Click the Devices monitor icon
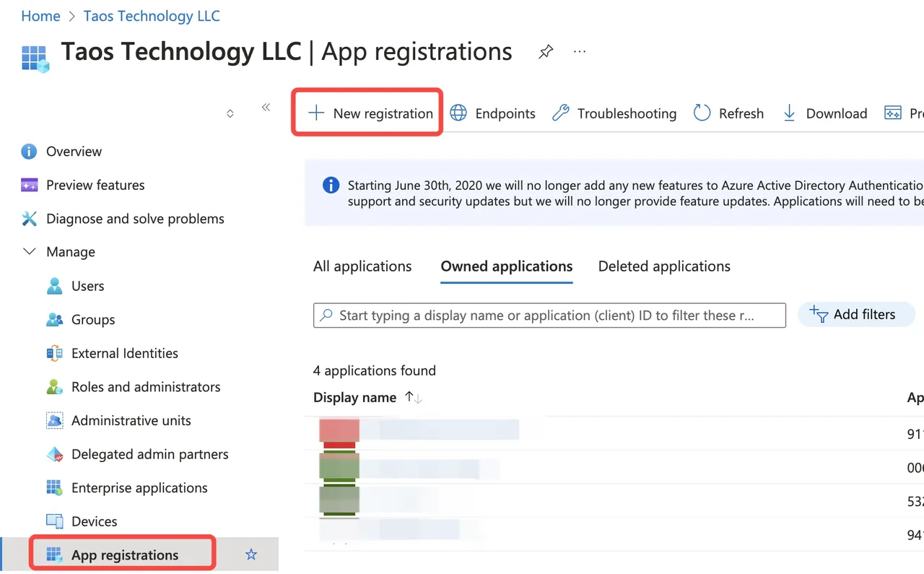Viewport: 924px width, 574px height. (55, 522)
